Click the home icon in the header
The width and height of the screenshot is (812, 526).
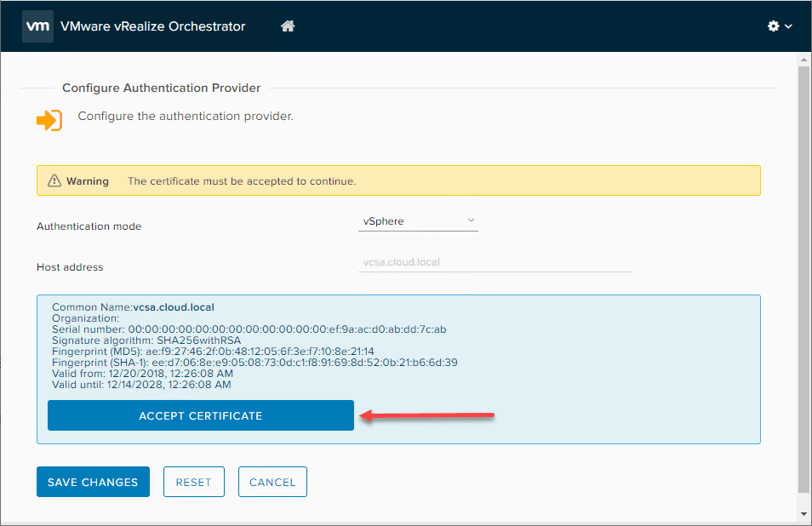point(287,26)
